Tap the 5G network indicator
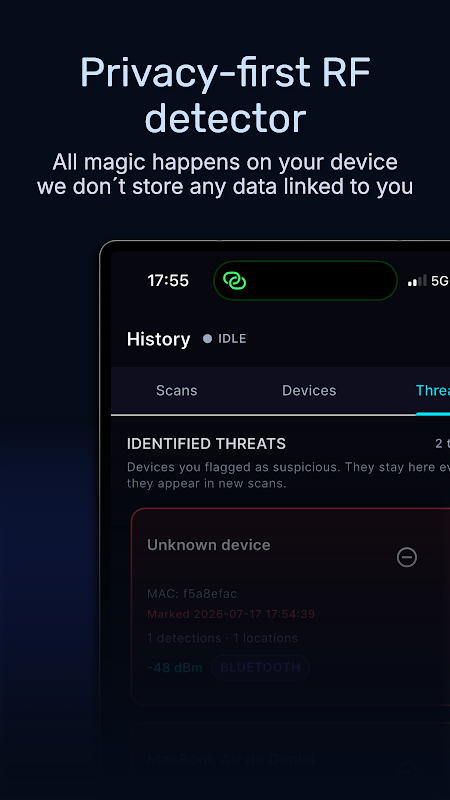The image size is (450, 800). [440, 281]
